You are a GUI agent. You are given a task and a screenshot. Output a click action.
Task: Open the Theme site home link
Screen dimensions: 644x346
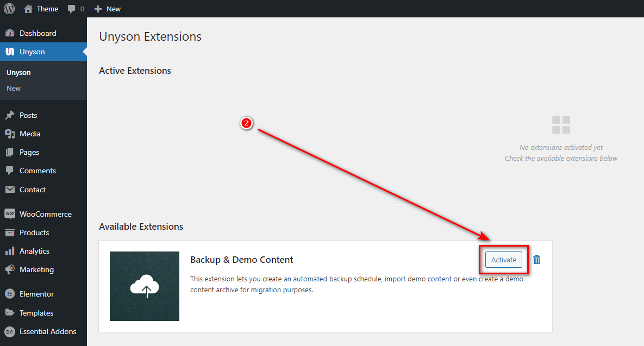click(x=41, y=9)
